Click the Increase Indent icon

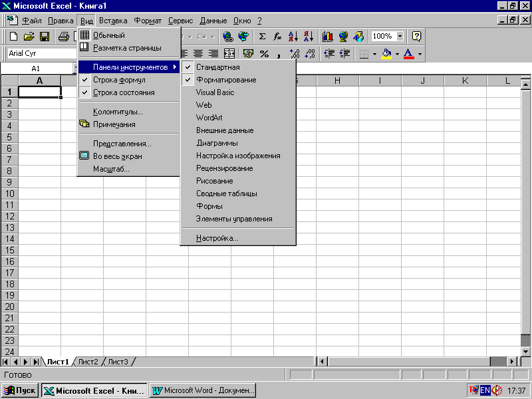coord(344,54)
